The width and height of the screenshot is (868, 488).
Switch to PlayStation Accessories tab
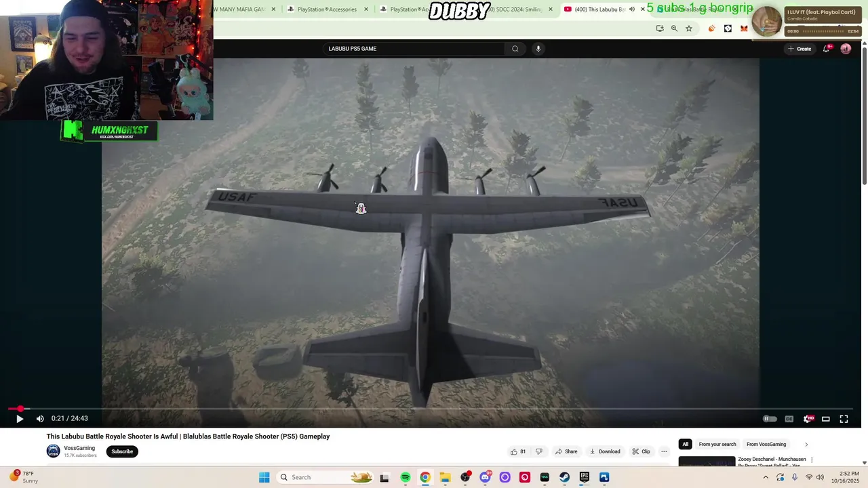coord(327,9)
